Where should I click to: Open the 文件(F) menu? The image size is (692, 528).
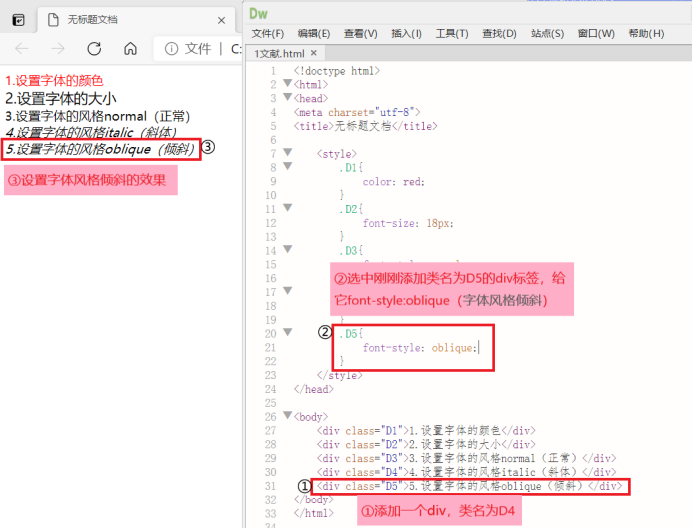[x=268, y=34]
